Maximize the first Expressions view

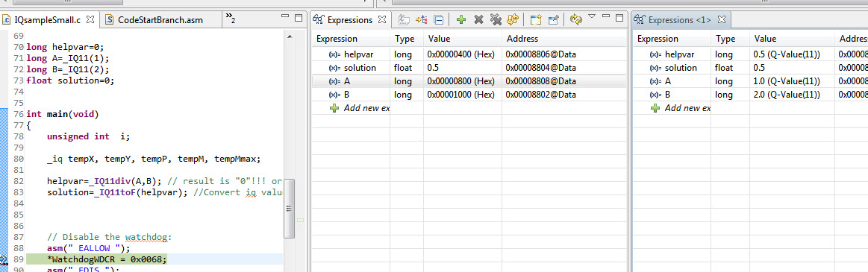coord(619,17)
